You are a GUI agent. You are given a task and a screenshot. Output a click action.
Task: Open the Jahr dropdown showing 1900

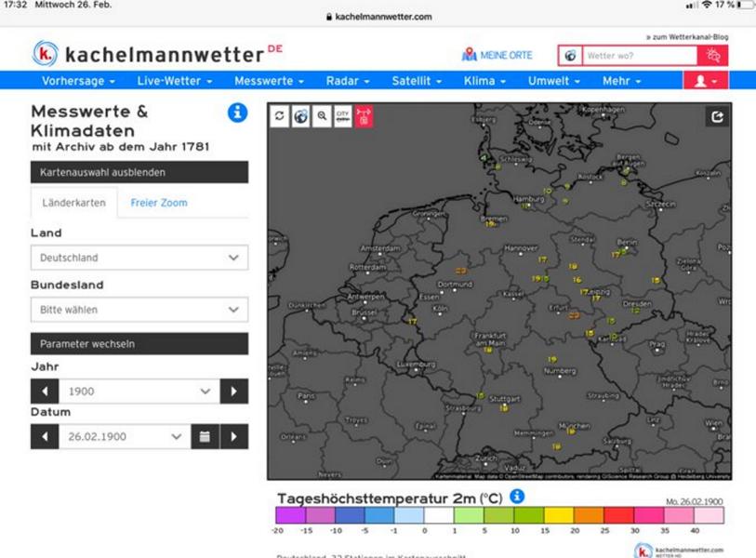click(x=139, y=392)
